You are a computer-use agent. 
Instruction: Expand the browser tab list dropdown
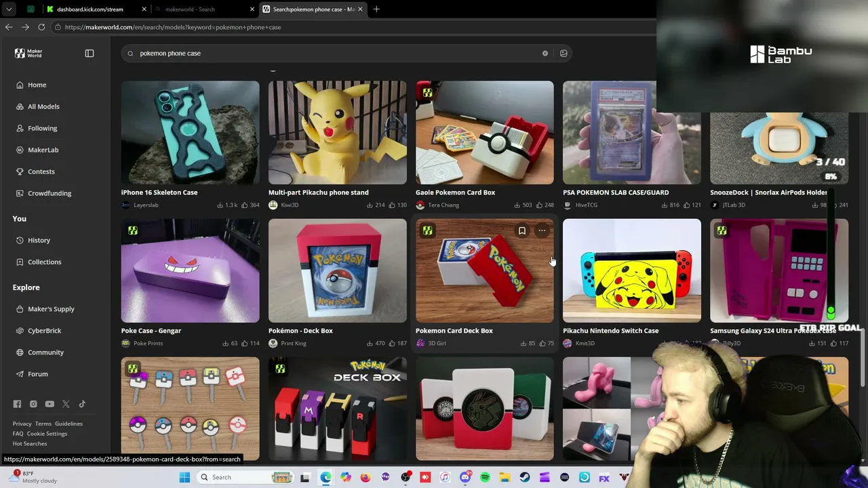9,9
